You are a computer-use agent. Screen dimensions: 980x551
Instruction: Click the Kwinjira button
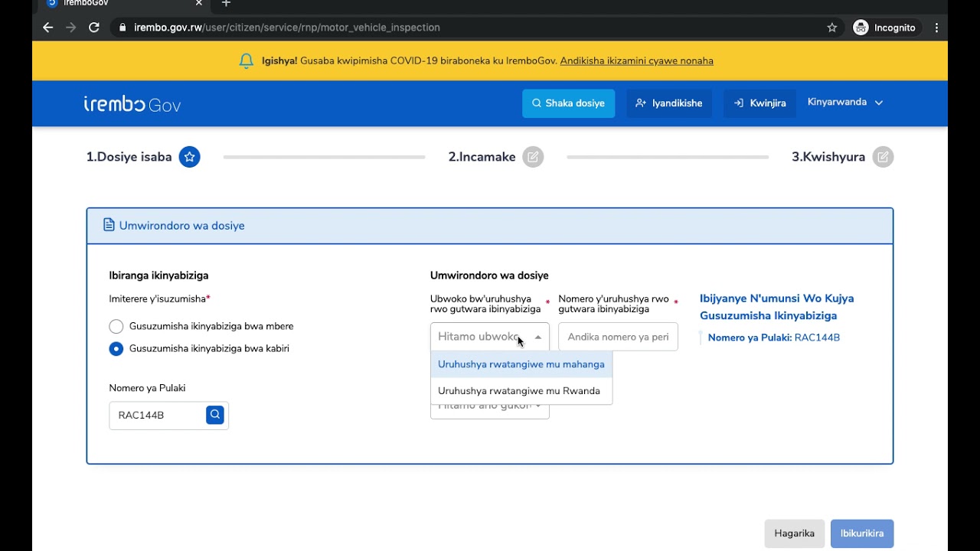pyautogui.click(x=759, y=103)
